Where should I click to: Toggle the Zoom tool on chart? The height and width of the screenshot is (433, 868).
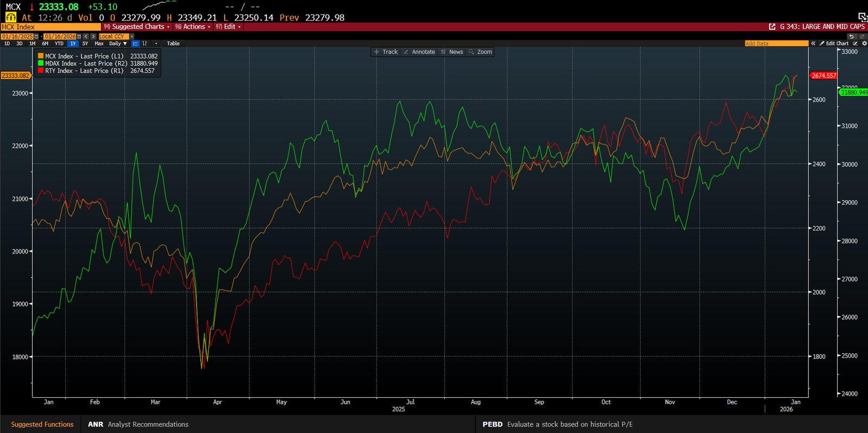click(480, 52)
